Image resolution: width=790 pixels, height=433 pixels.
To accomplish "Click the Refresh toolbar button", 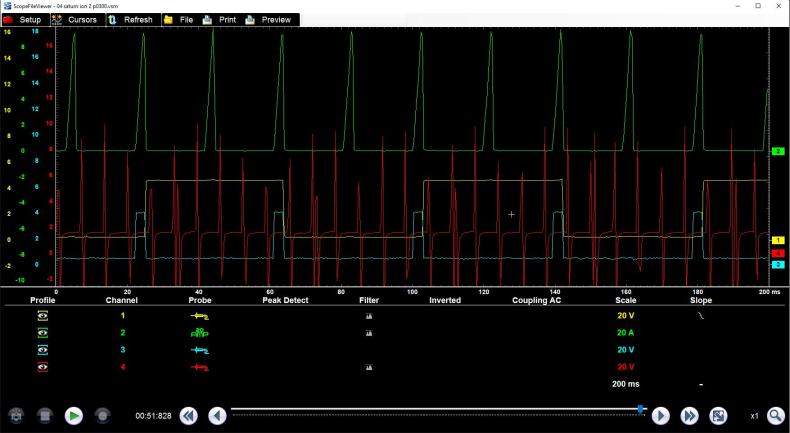I will (131, 19).
